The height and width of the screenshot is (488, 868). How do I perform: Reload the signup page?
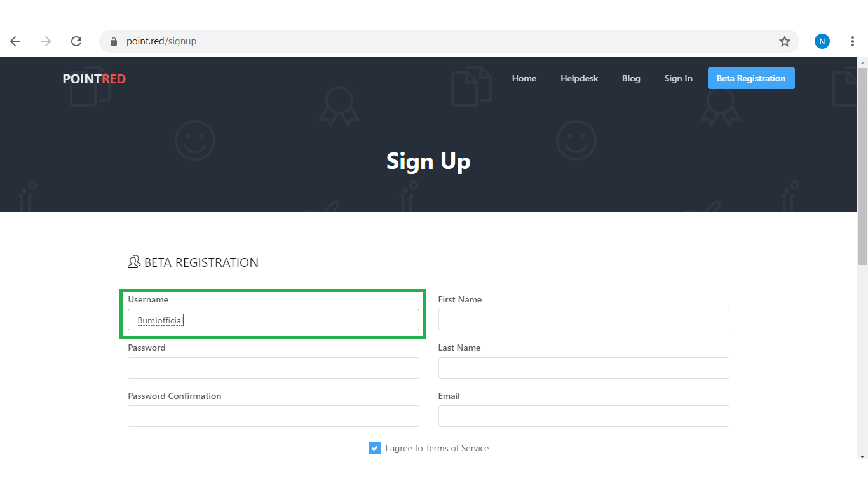click(x=76, y=41)
